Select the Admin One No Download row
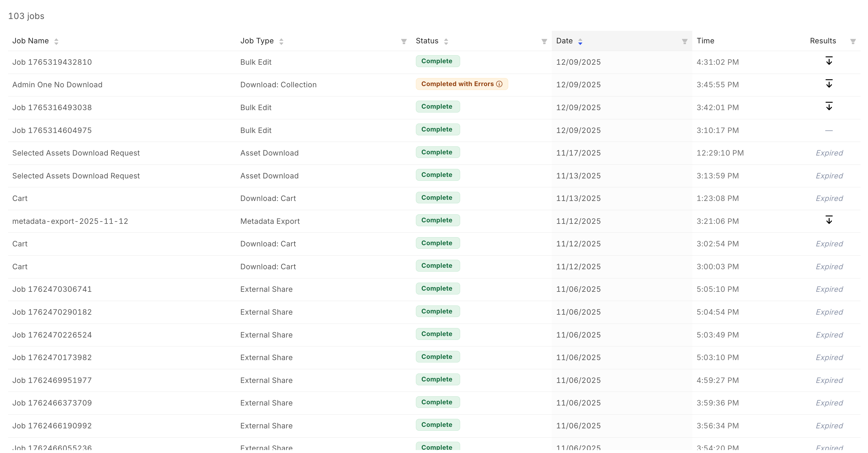This screenshot has width=868, height=453. [57, 85]
